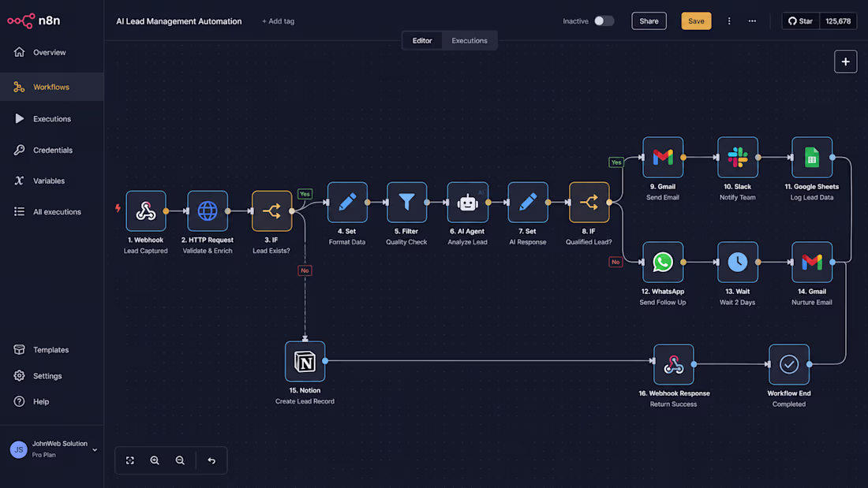Click the fit-to-view canvas icon
Image resolution: width=868 pixels, height=488 pixels.
(130, 460)
